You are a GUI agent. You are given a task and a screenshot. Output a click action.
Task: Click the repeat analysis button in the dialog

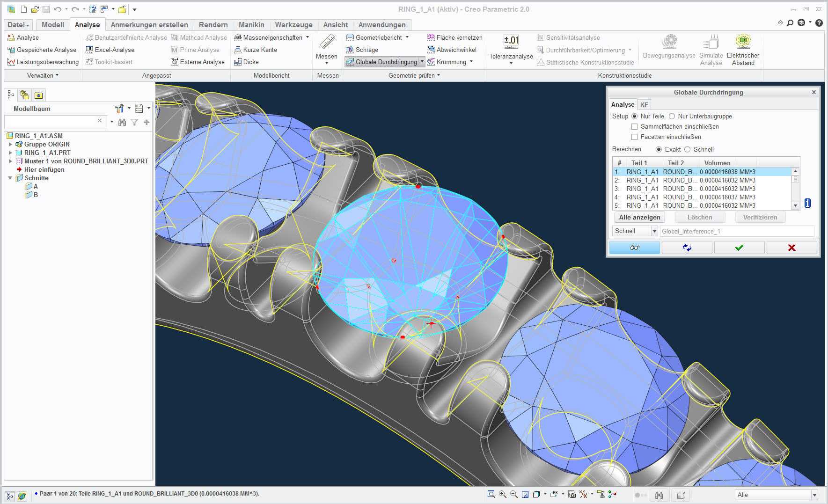[x=687, y=248]
